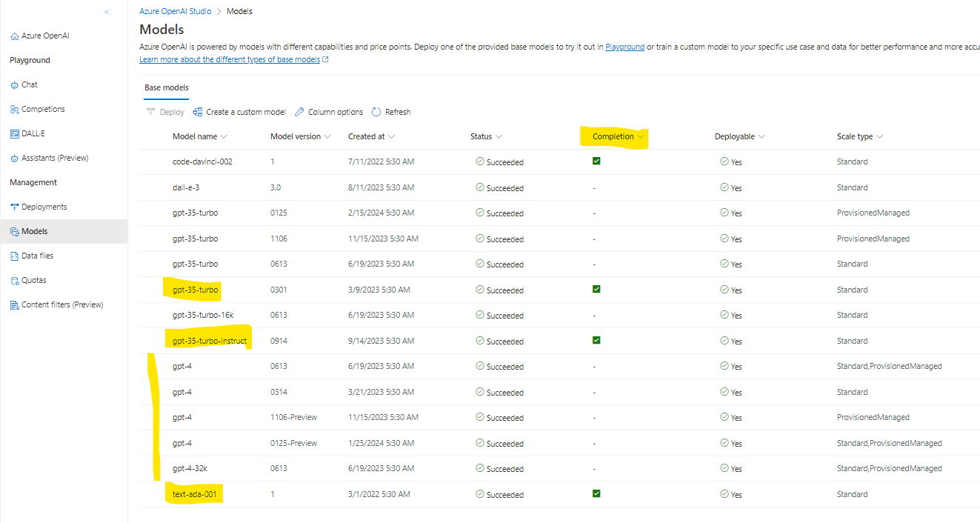Click Succeeded status icon for dall-e-3
The image size is (980, 523).
tap(480, 187)
